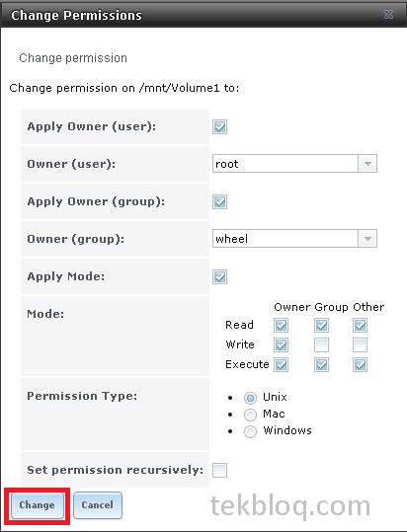Viewport: 407px width, 532px height.
Task: Uncheck Owner Write permission
Action: 281,345
